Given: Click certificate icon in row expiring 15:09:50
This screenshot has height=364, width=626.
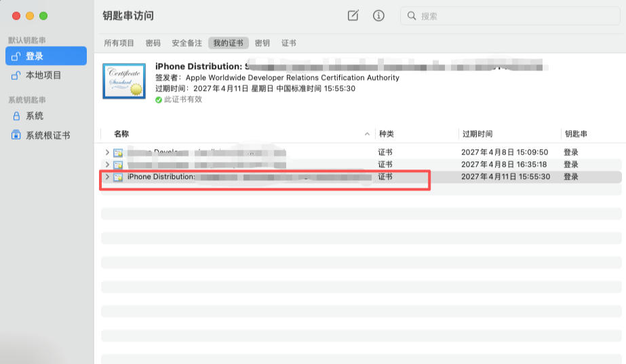Looking at the screenshot, I should pyautogui.click(x=118, y=153).
